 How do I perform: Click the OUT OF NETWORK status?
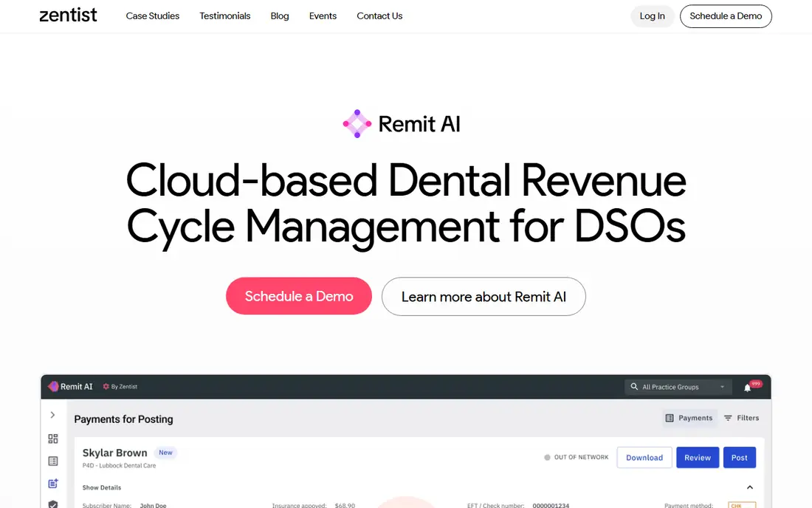577,457
